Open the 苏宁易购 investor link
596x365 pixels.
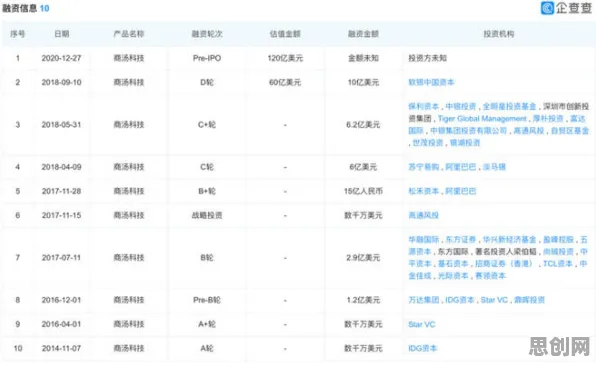[423, 167]
